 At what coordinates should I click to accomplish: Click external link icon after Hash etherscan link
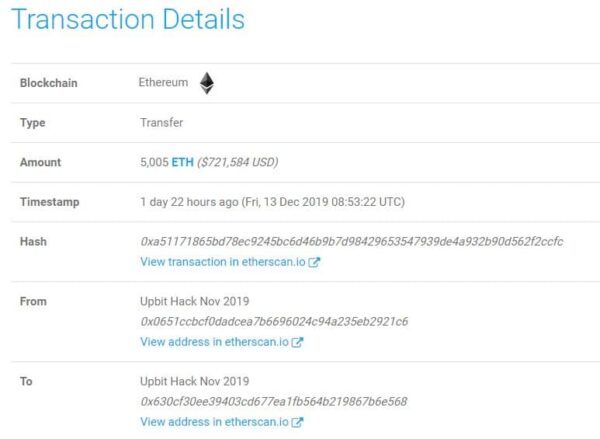click(314, 262)
